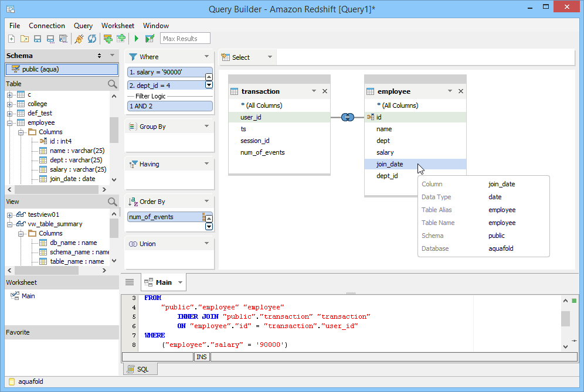This screenshot has height=392, width=584.
Task: Expand the def_test table tree node
Action: (10, 114)
